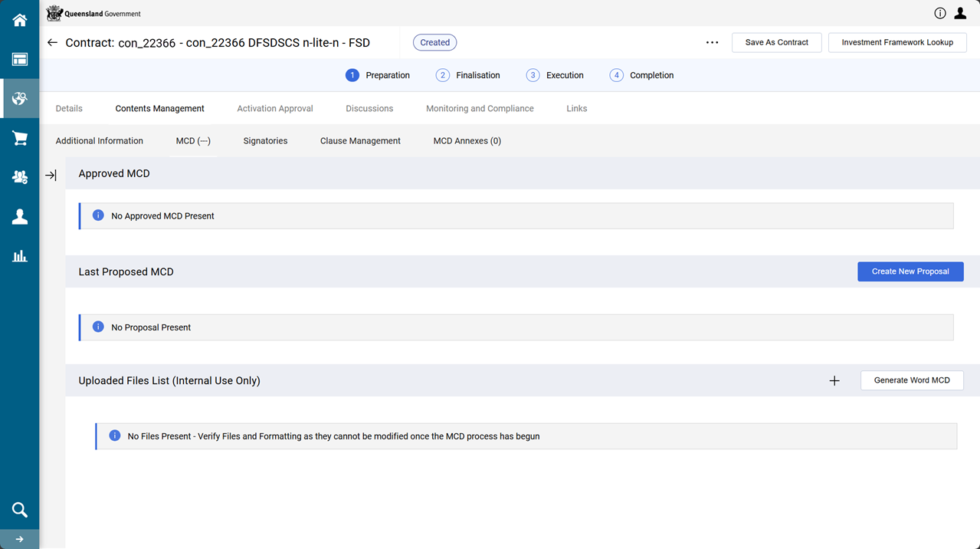Toggle the side panel next to Approved MCD
This screenshot has height=549, width=980.
51,176
